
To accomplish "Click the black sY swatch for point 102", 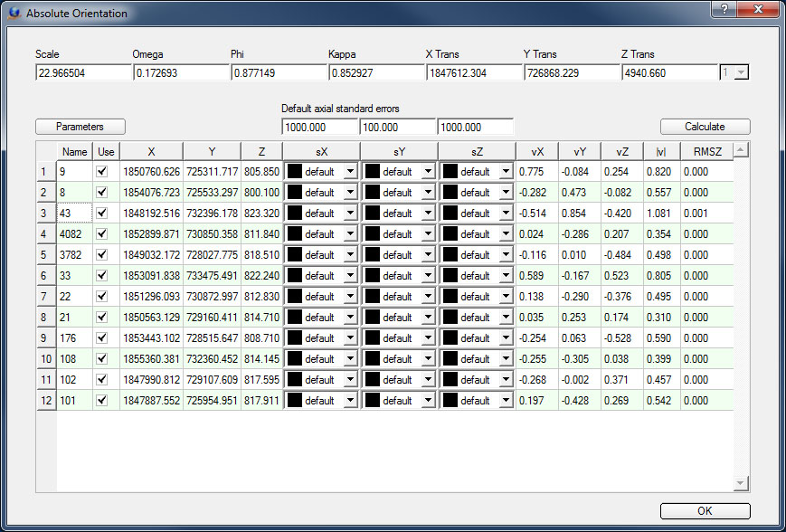I will (373, 380).
